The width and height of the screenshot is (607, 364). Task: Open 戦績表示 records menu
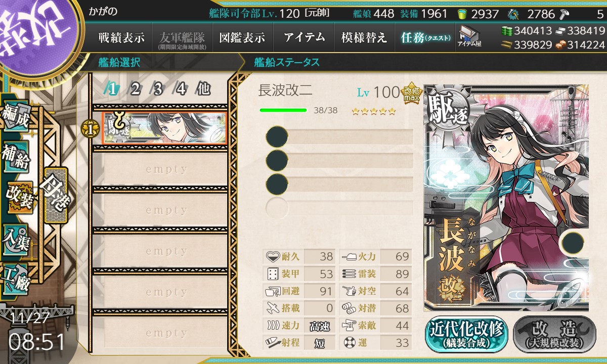pyautogui.click(x=121, y=37)
